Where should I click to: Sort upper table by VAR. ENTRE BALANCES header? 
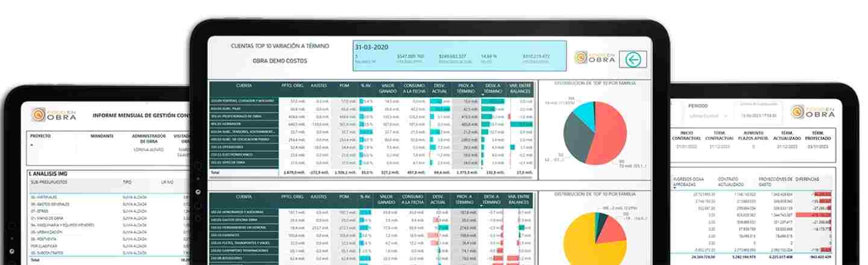point(520,89)
